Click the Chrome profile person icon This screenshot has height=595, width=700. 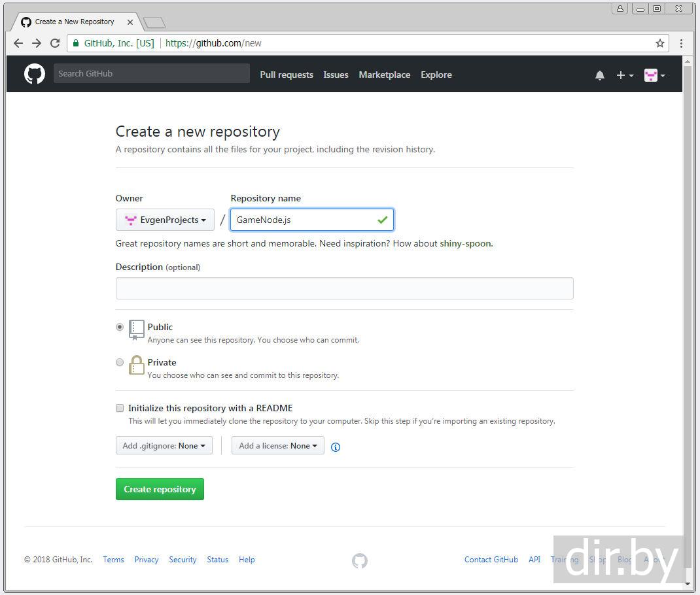point(620,8)
